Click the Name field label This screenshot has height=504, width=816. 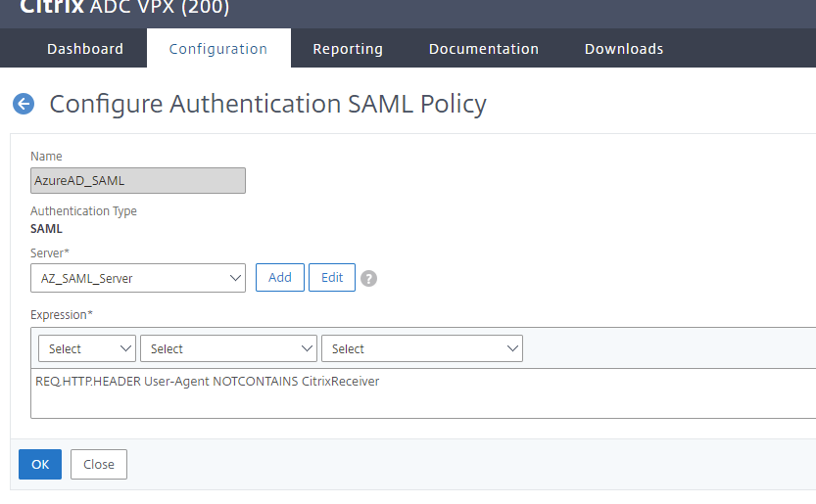pyautogui.click(x=46, y=156)
